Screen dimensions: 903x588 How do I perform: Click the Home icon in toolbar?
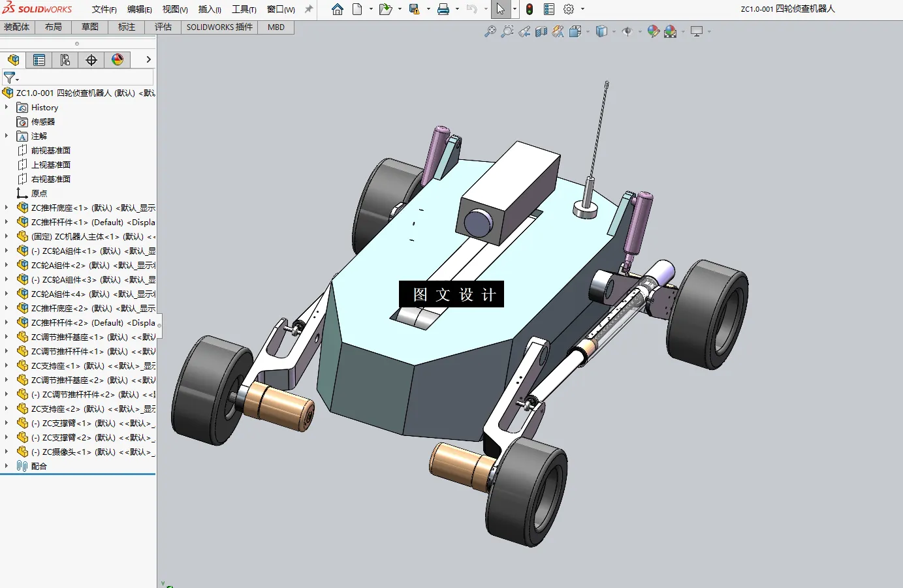pos(338,9)
